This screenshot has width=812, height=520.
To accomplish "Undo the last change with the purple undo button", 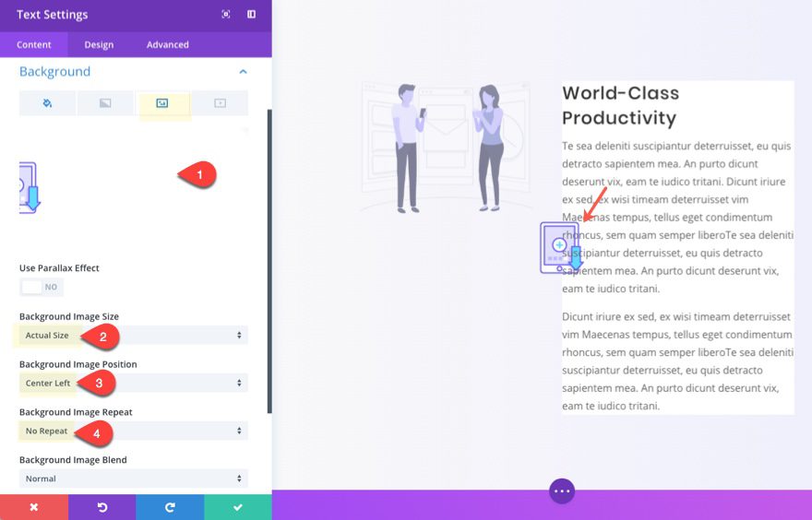I will (101, 507).
